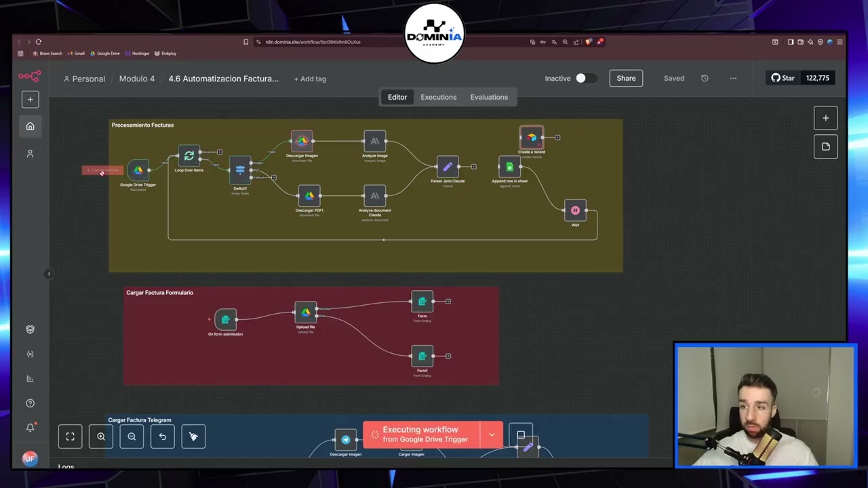868x488 pixels.
Task: Switch to the Executions tab
Action: [439, 97]
